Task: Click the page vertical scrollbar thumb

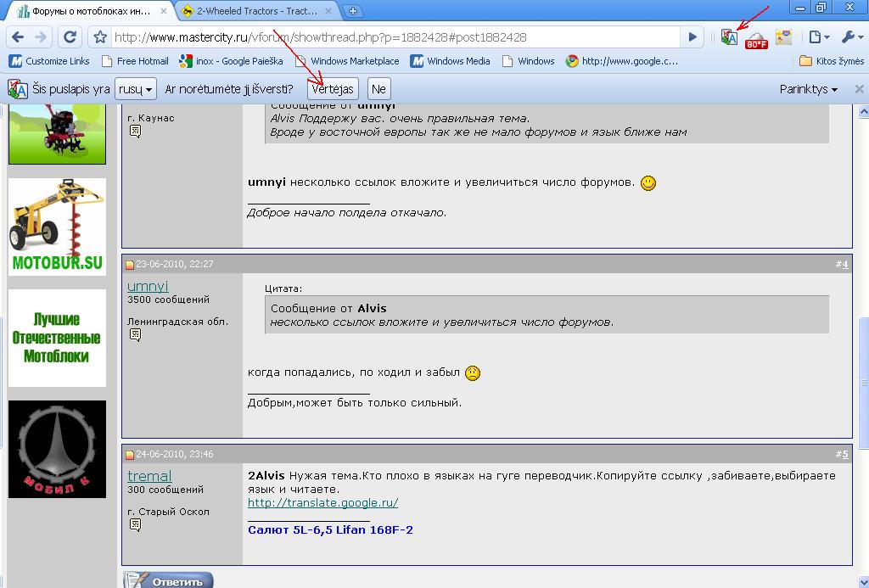Action: pos(863,383)
